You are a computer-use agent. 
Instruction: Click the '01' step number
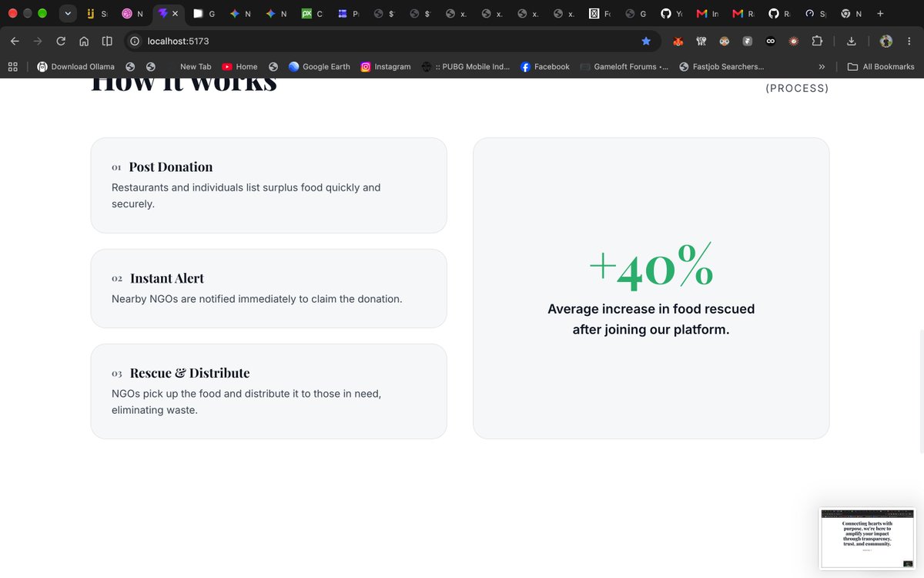pos(117,167)
